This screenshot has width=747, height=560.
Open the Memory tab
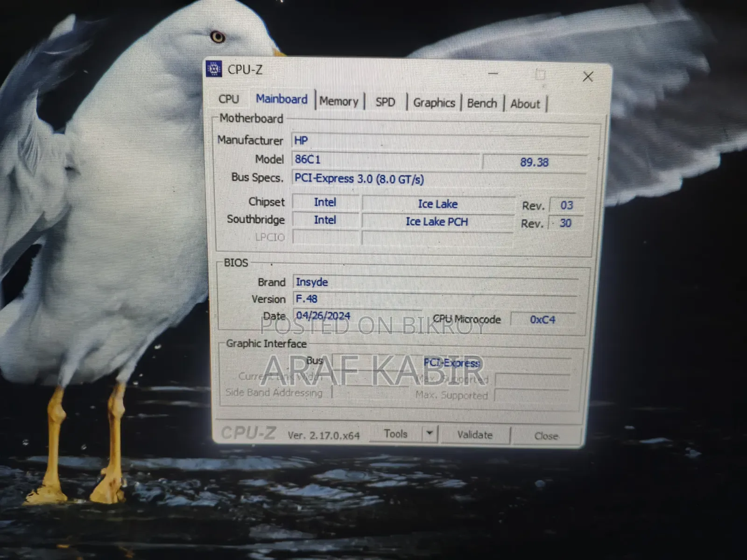click(x=339, y=101)
